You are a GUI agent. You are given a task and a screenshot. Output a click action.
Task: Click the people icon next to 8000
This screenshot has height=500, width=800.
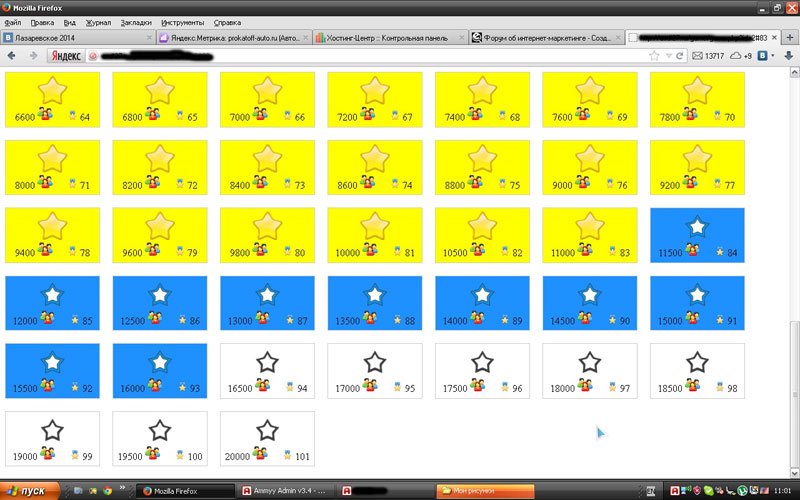[x=45, y=182]
